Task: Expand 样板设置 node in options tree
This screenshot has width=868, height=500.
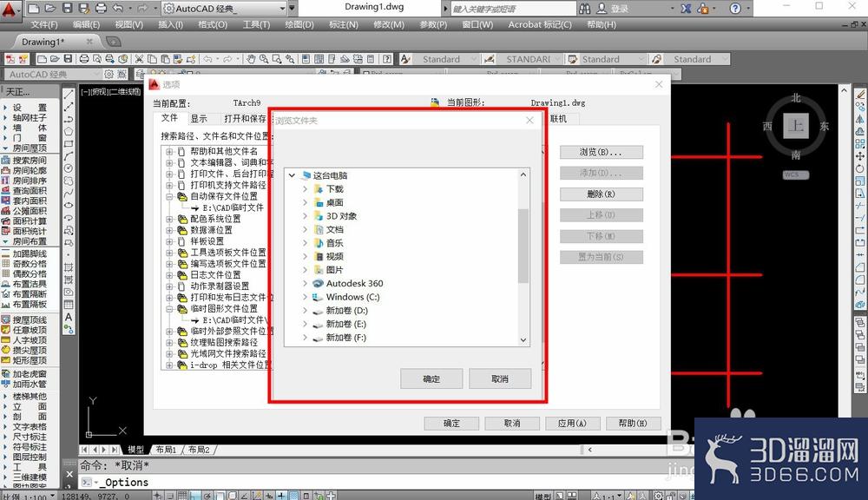Action: (x=169, y=241)
